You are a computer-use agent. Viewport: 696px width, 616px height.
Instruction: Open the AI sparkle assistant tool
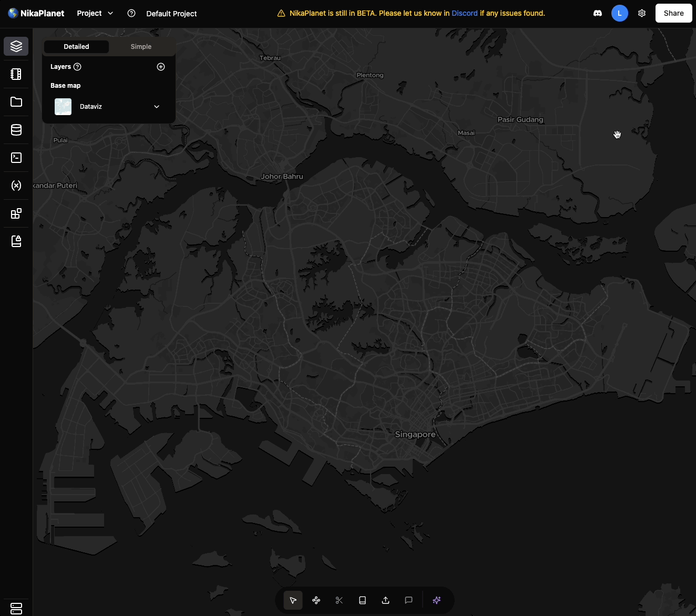coord(436,600)
